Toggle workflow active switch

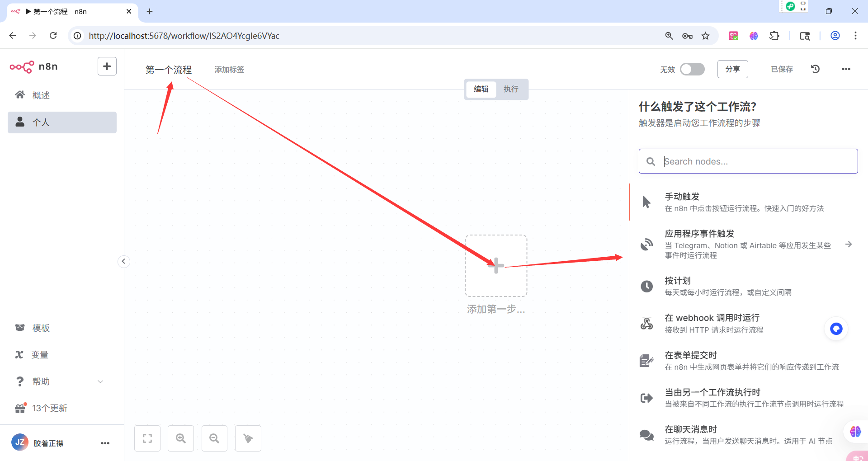[x=692, y=69]
